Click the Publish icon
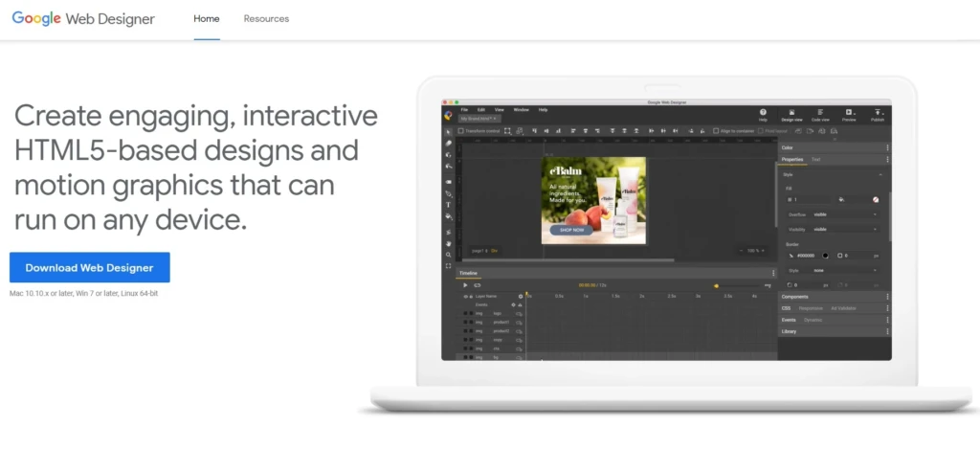Image resolution: width=980 pixels, height=449 pixels. tap(878, 115)
